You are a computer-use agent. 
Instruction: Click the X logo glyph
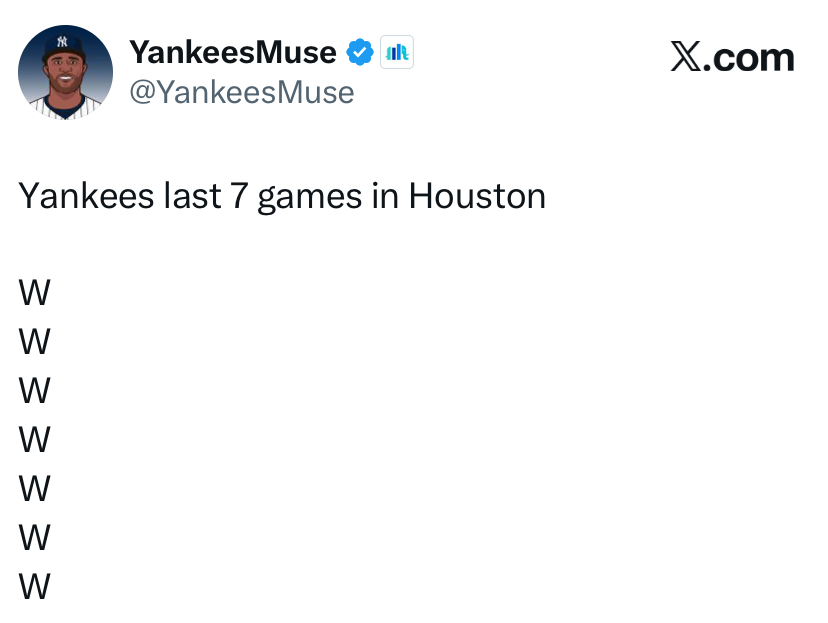click(685, 58)
